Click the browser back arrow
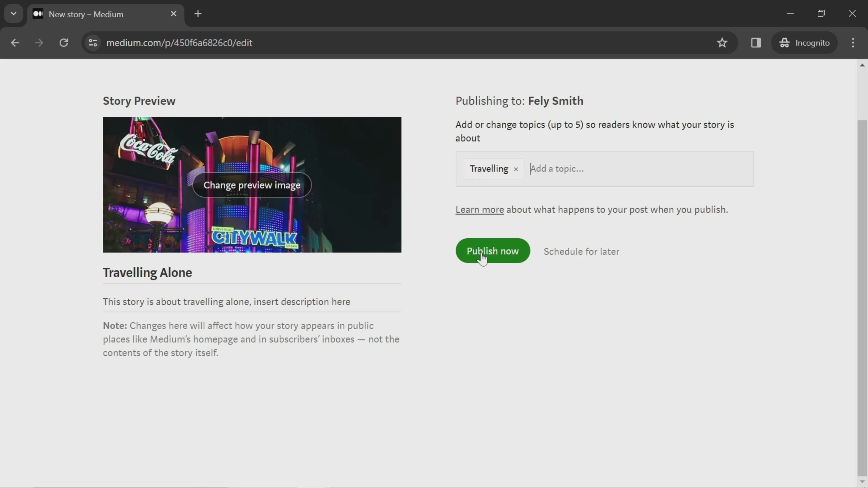 15,43
